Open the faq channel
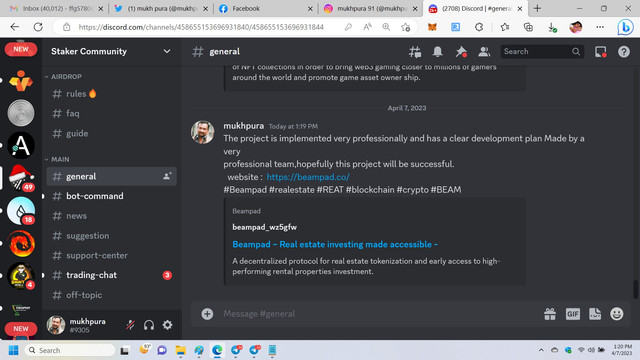The image size is (640, 360). [111, 113]
